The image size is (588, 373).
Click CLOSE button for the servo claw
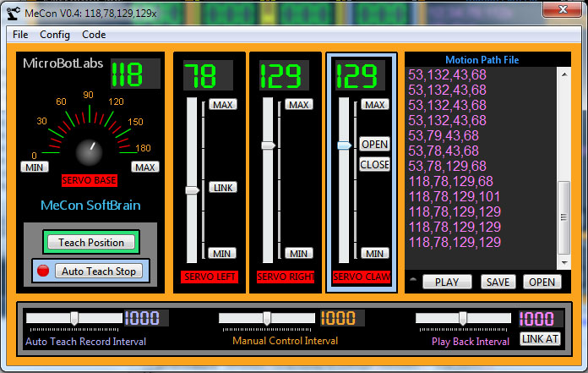[x=374, y=164]
